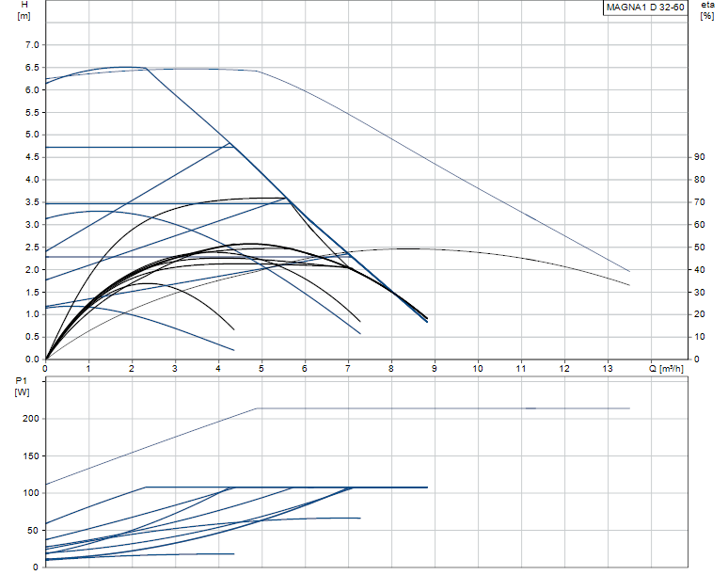728x575 pixels.
Task: Click the 3.5 value on H axis
Action: click(32, 202)
